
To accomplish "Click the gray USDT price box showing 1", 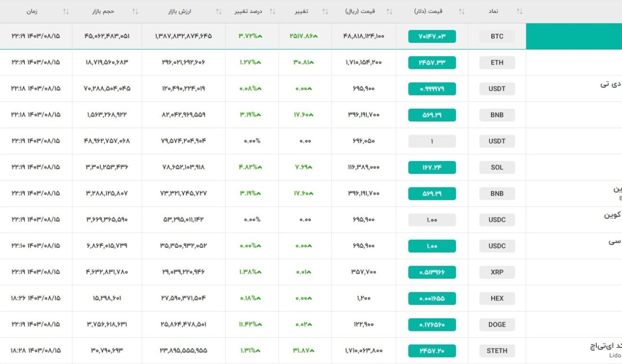I will 432,141.
